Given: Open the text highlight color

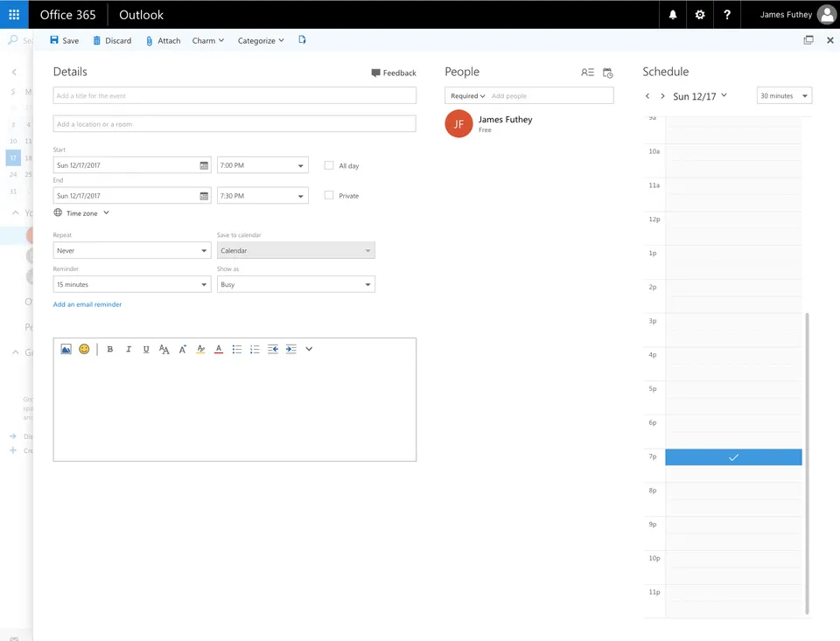Looking at the screenshot, I should pos(201,349).
